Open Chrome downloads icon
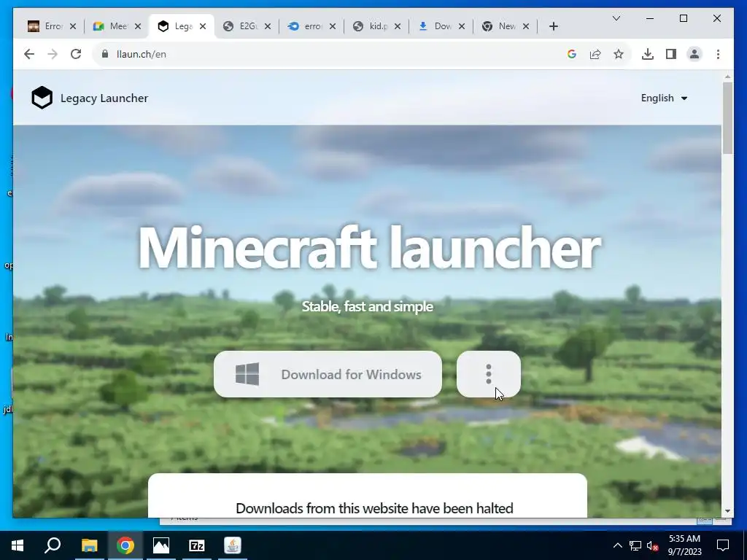 648,54
